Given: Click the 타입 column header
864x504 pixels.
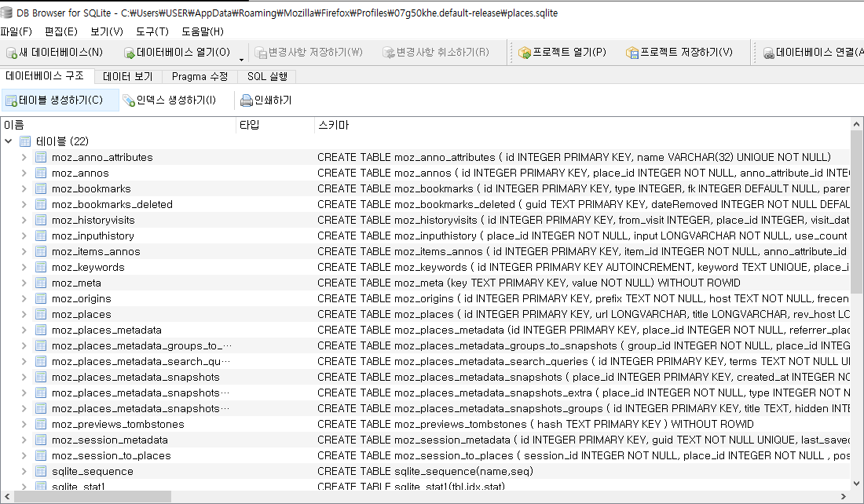Looking at the screenshot, I should [275, 125].
